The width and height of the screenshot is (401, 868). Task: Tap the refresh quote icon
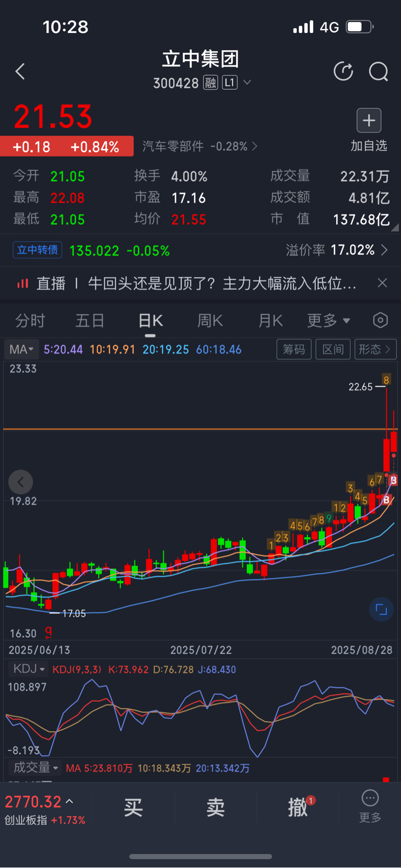click(343, 72)
